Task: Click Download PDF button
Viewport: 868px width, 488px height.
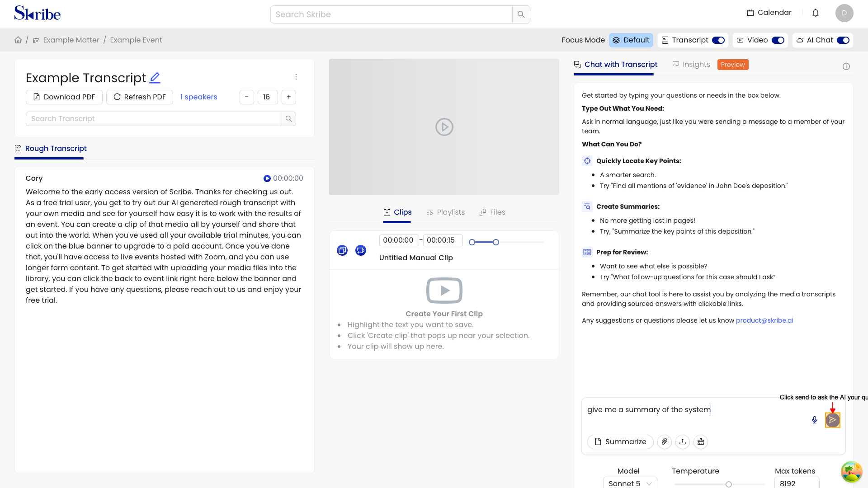Action: 64,97
